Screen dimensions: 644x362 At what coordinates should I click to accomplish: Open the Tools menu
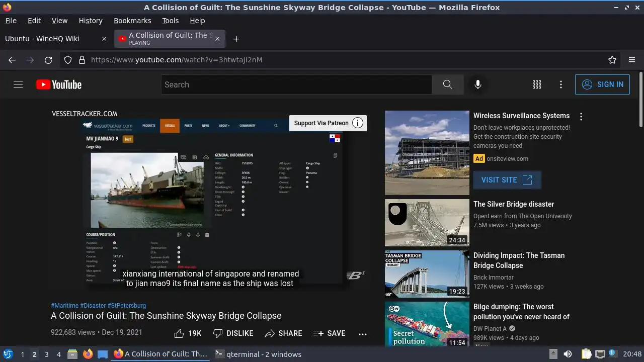(170, 21)
